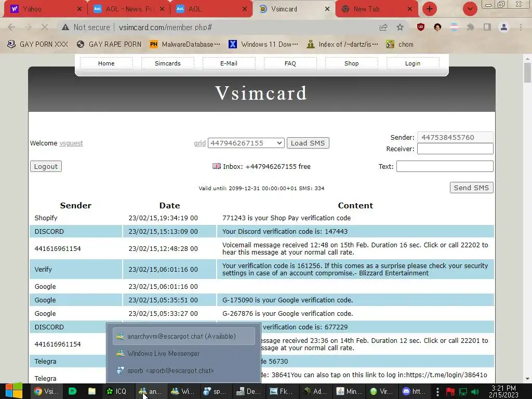Open the Index of /~dartz/is bookmark
The image size is (532, 399).
pos(342,44)
